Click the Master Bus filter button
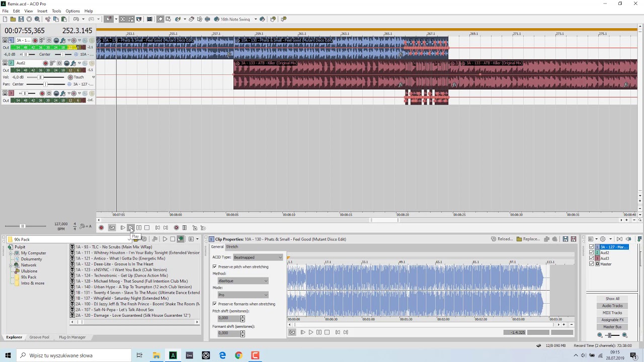 tap(612, 327)
